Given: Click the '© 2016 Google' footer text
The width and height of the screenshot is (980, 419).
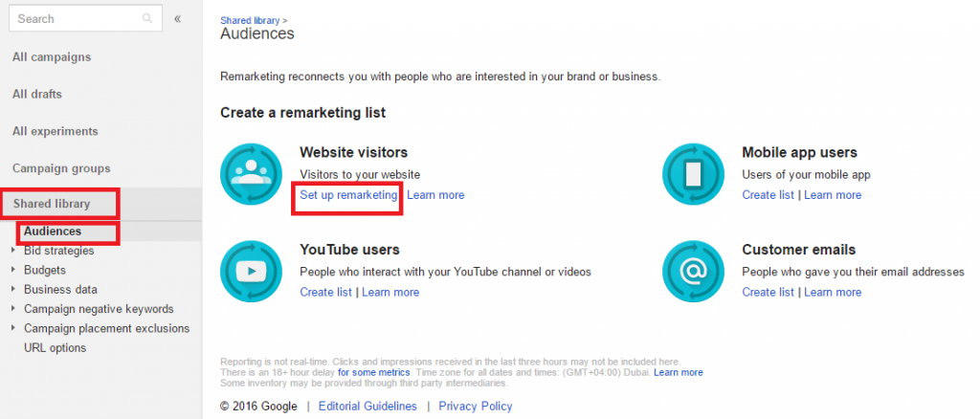Looking at the screenshot, I should (x=258, y=407).
